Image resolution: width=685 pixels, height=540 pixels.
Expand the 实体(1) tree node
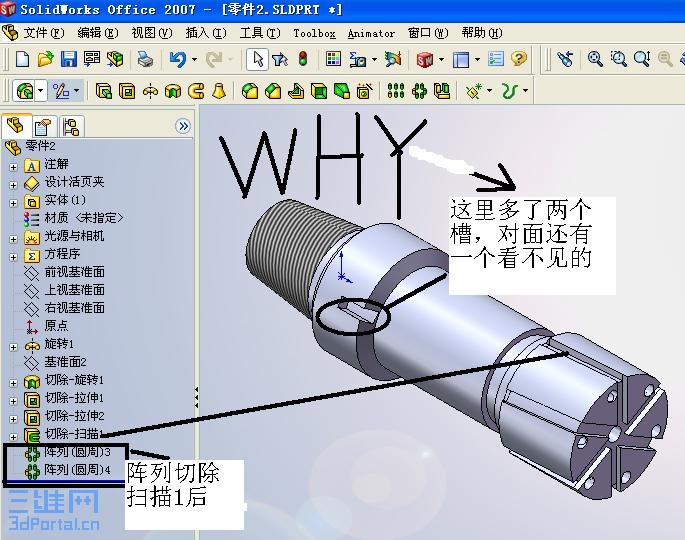click(13, 203)
